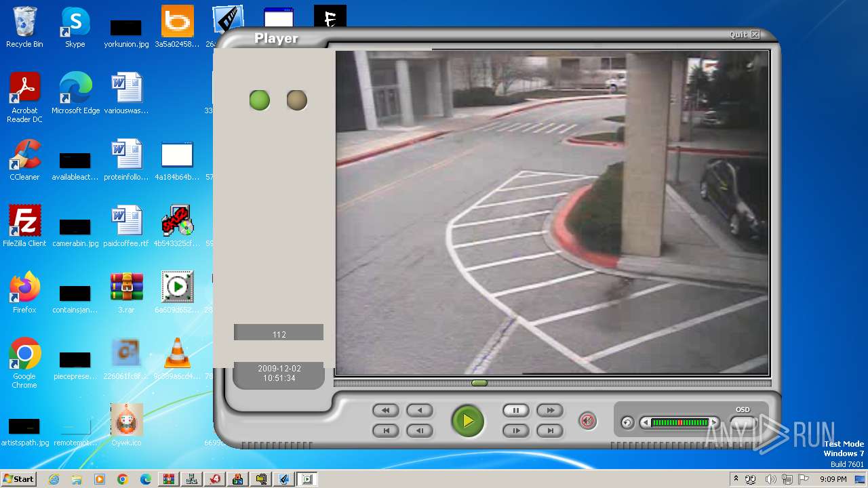Toggle the red mute audio button

coord(587,421)
